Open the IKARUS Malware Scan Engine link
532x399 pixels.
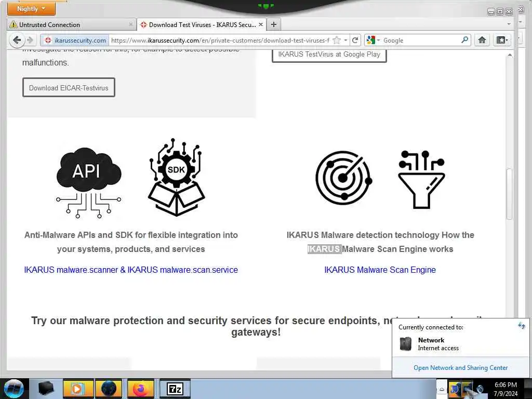[380, 270]
